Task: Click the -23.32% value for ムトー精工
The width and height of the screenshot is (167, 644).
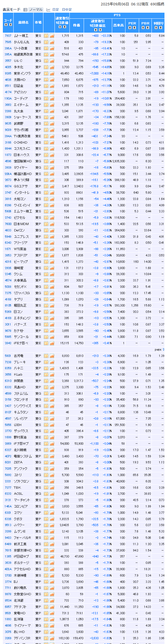Action: pyautogui.click(x=106, y=36)
